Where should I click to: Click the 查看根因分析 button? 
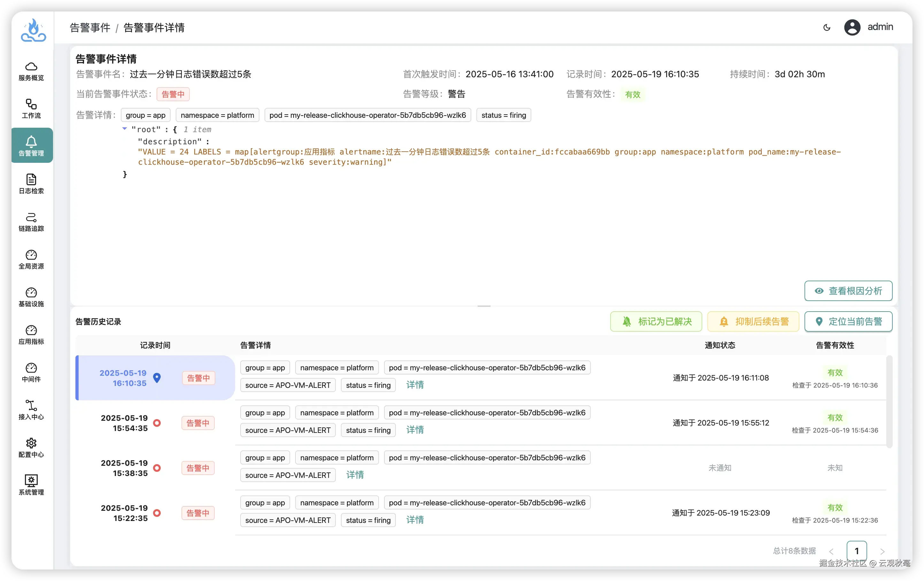pos(848,291)
